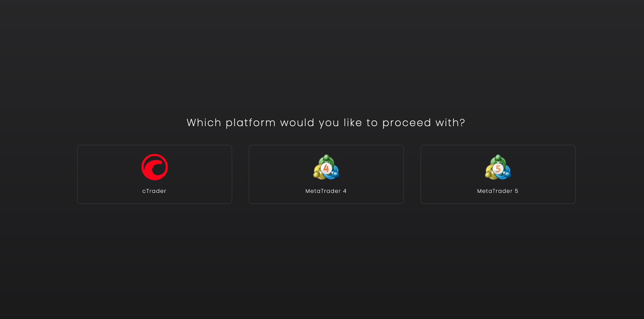
Task: Click the MetaTrader 5 platform icon
Action: click(498, 167)
